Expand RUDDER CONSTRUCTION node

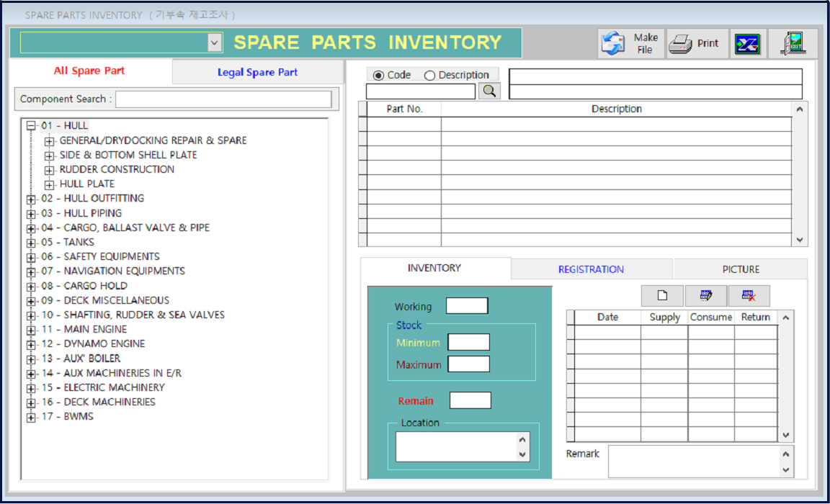[x=49, y=170]
